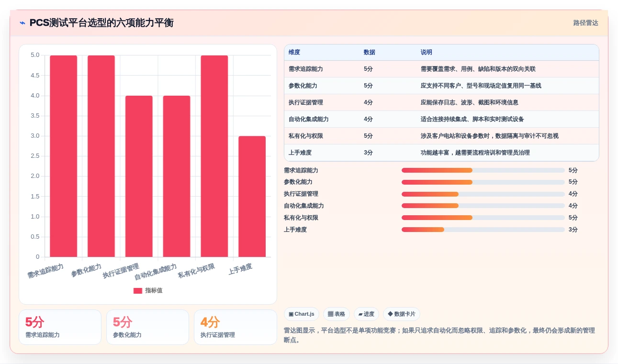Click description 应能保存日志、波形、截图和环境信息

click(470, 102)
